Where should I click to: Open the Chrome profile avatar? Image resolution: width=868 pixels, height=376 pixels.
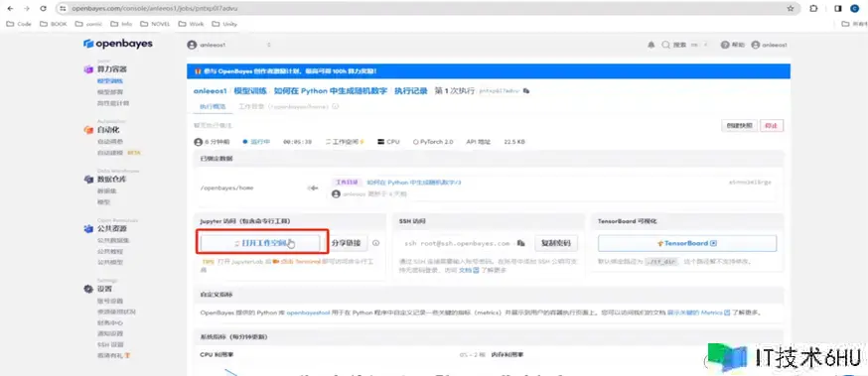(855, 8)
